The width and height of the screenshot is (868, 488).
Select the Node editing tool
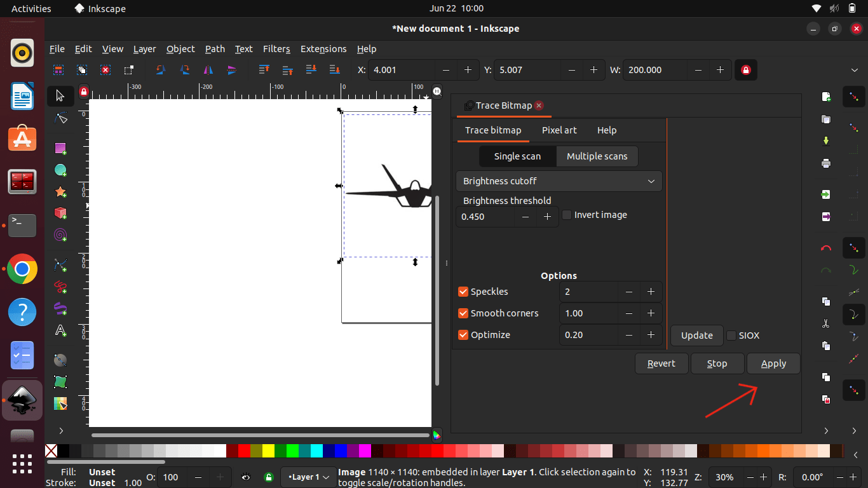pos(60,118)
